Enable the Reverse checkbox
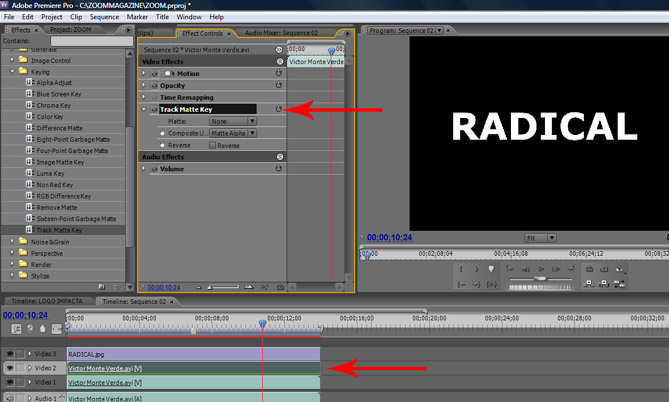This screenshot has height=402, width=669. point(212,145)
